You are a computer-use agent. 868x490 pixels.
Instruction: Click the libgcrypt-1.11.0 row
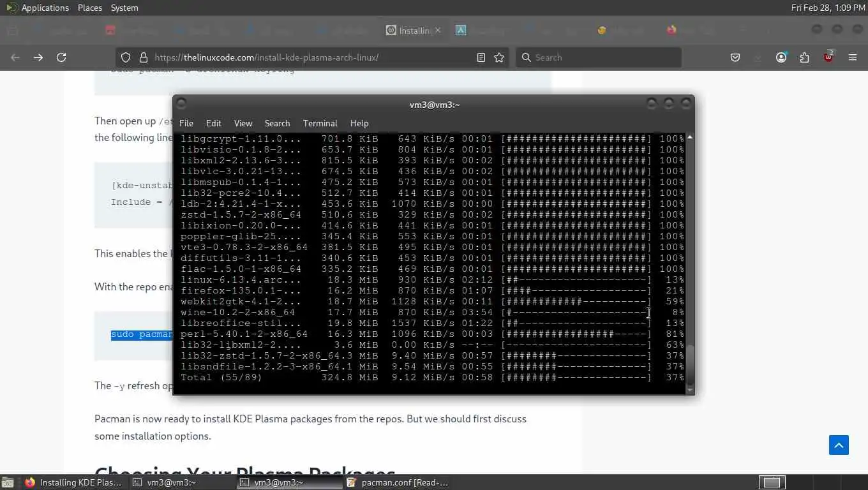432,138
